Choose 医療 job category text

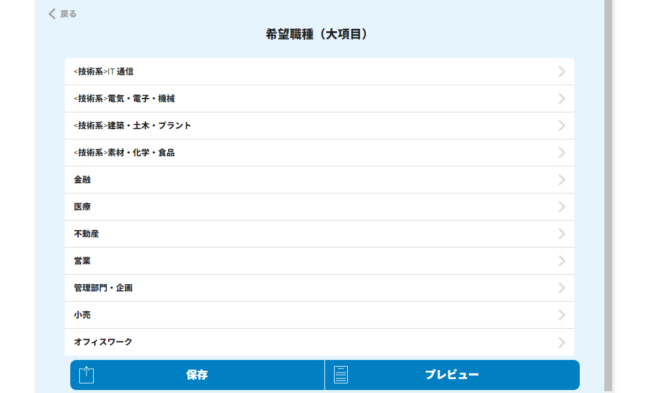click(82, 207)
